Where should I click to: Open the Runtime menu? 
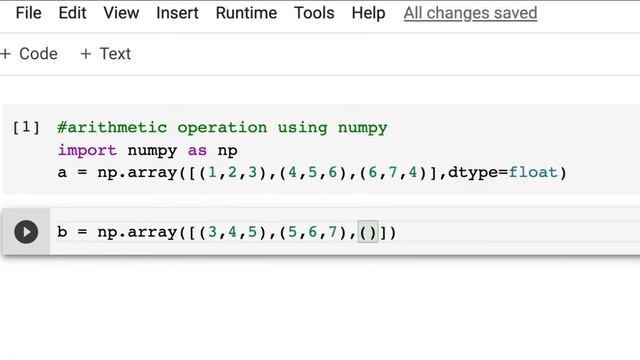click(x=246, y=13)
